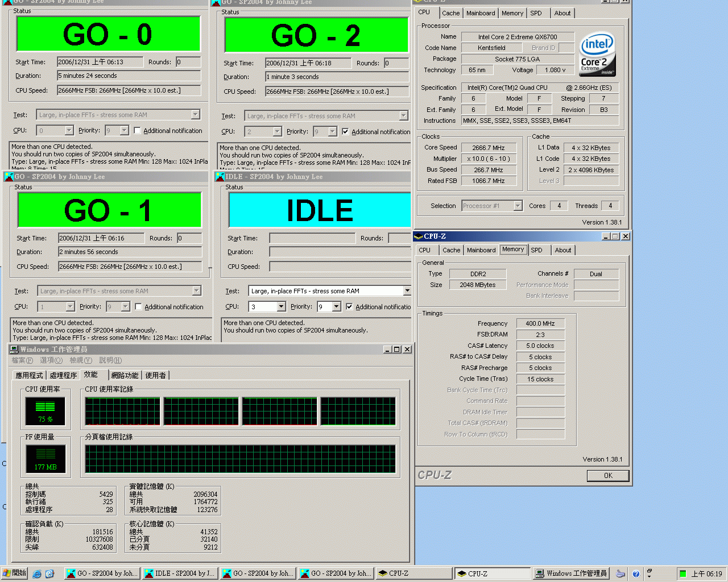
Task: Click Channels # value Dual
Action: 596,274
